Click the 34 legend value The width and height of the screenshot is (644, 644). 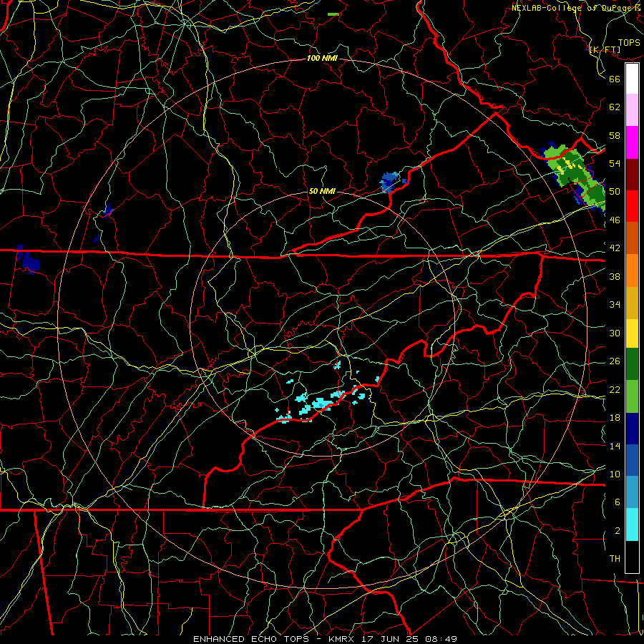[x=615, y=304]
